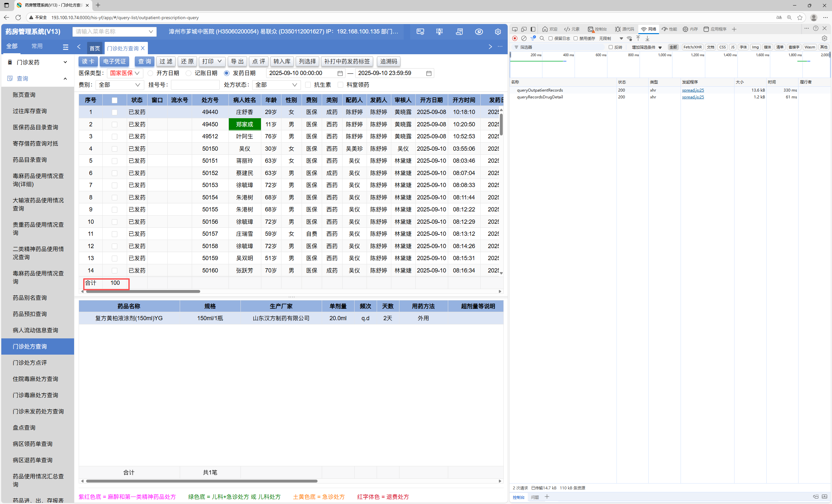Image resolution: width=832 pixels, height=504 pixels.
Task: Click the sidebar collapse hamburger icon
Action: coord(66,47)
